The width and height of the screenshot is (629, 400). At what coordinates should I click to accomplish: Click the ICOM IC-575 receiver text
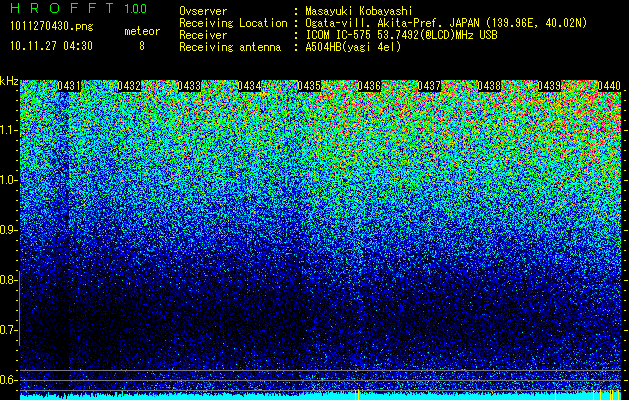coord(401,35)
